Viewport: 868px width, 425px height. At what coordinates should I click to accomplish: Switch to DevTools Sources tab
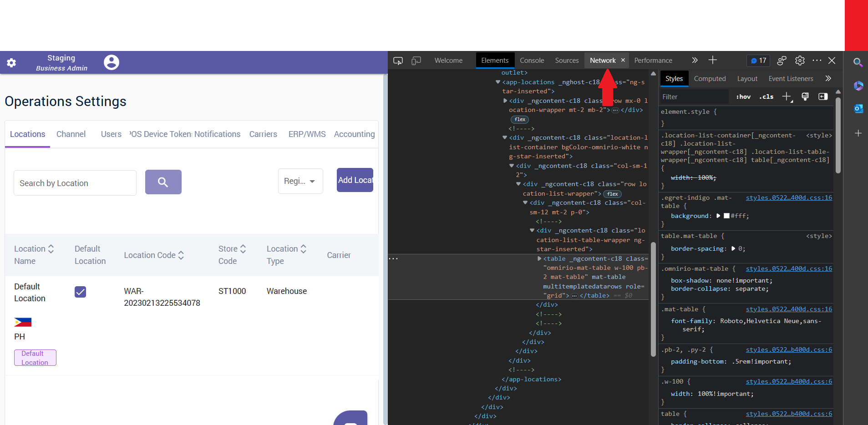(x=567, y=61)
